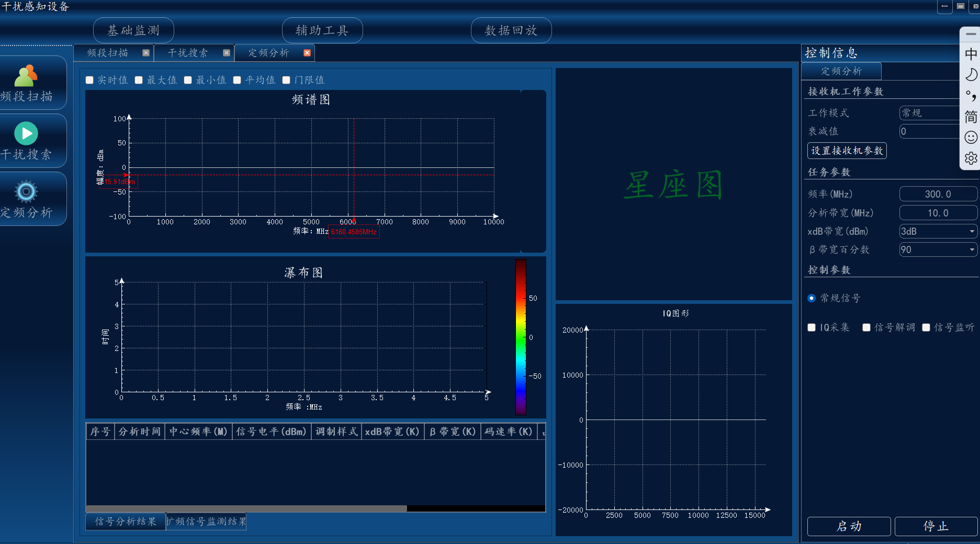The width and height of the screenshot is (980, 544).
Task: Click the β带宽(K) column header
Action: pyautogui.click(x=453, y=432)
